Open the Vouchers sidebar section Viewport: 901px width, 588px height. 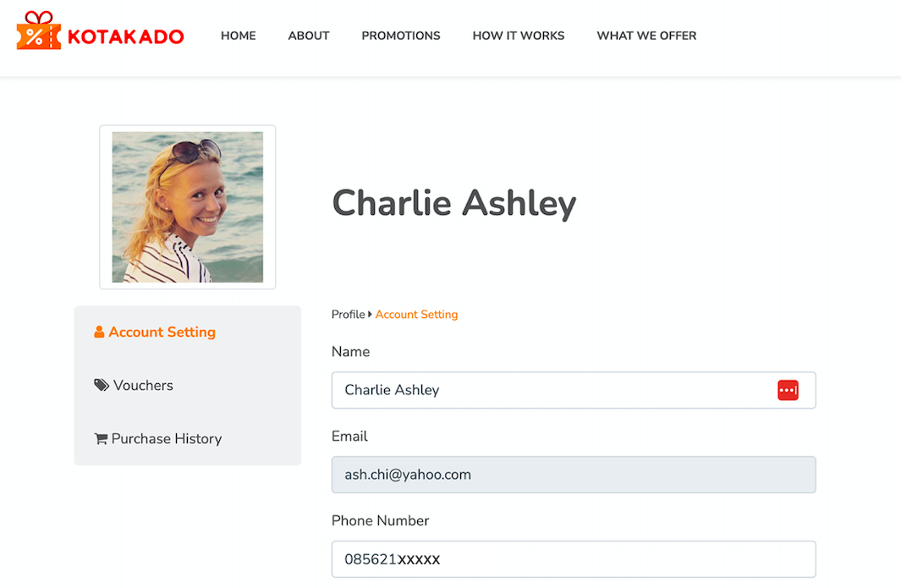143,386
